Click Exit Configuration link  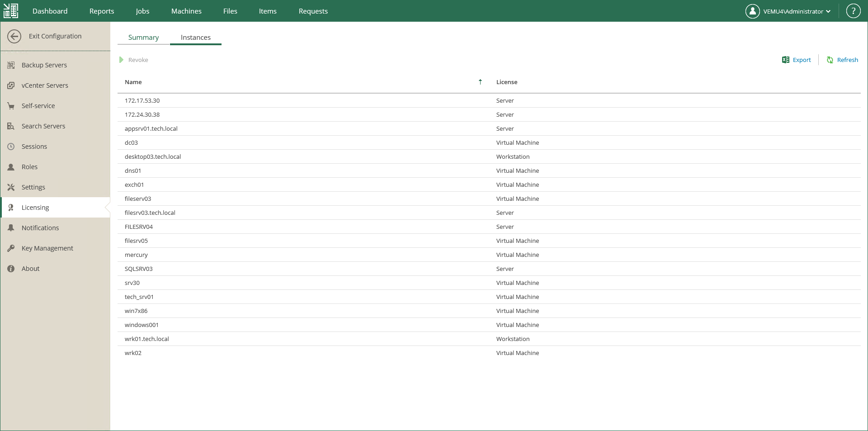point(55,36)
